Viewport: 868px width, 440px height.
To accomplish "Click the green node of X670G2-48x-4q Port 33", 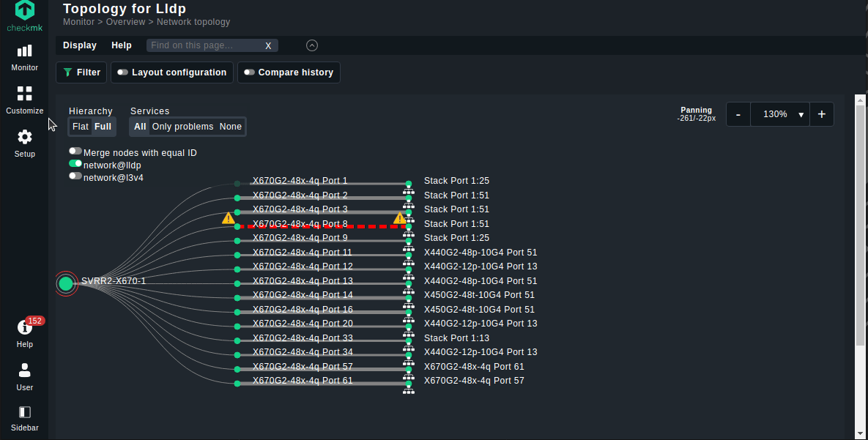I will tap(237, 341).
